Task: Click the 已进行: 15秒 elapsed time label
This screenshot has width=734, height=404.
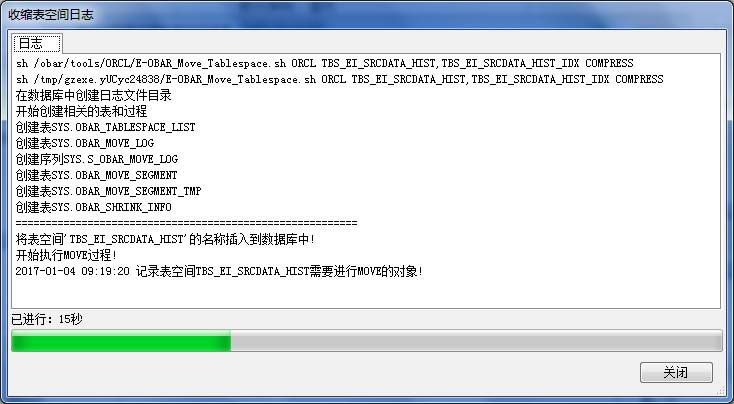Action: [x=47, y=320]
